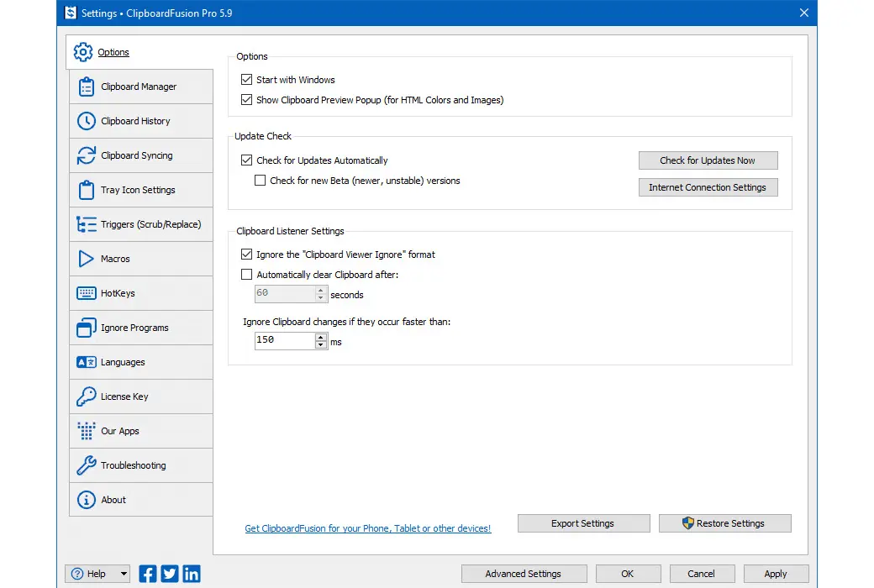
Task: Click the Clipboard History clock icon
Action: click(x=87, y=121)
